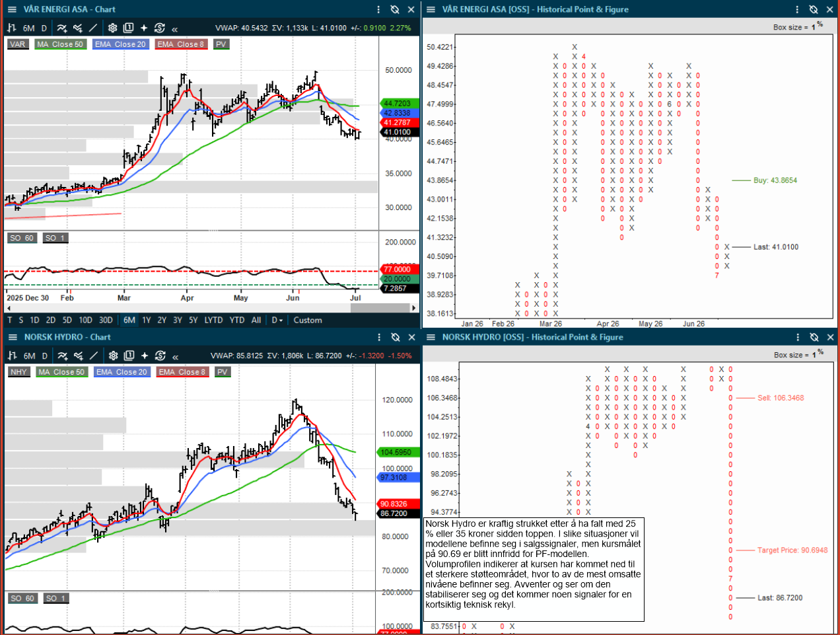840x635 pixels.
Task: Click crosshair star icon in NORSK HYDRO toolbar
Action: [x=144, y=355]
